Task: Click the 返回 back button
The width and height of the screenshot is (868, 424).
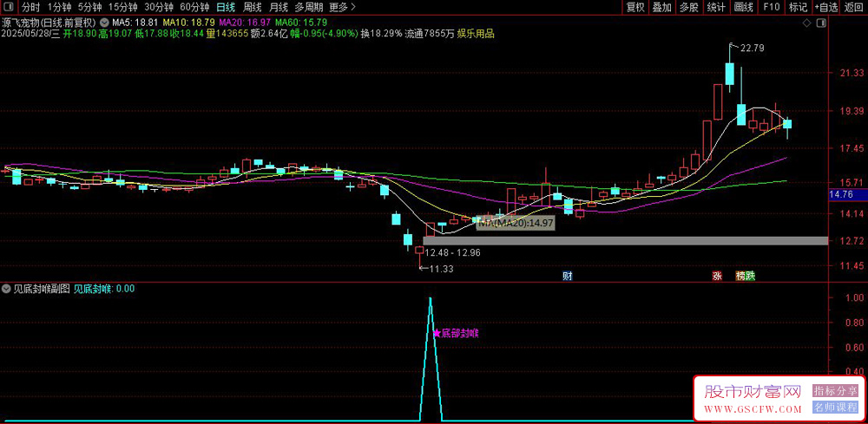Action: pos(853,7)
